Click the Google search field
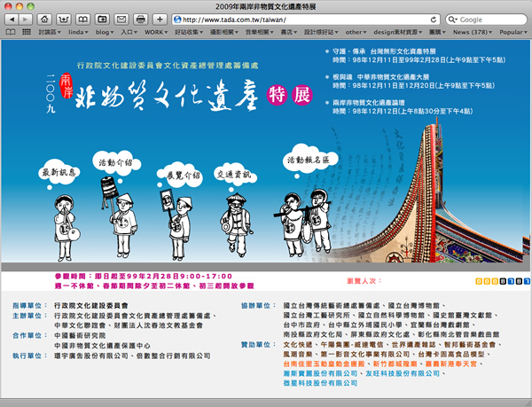 (486, 20)
